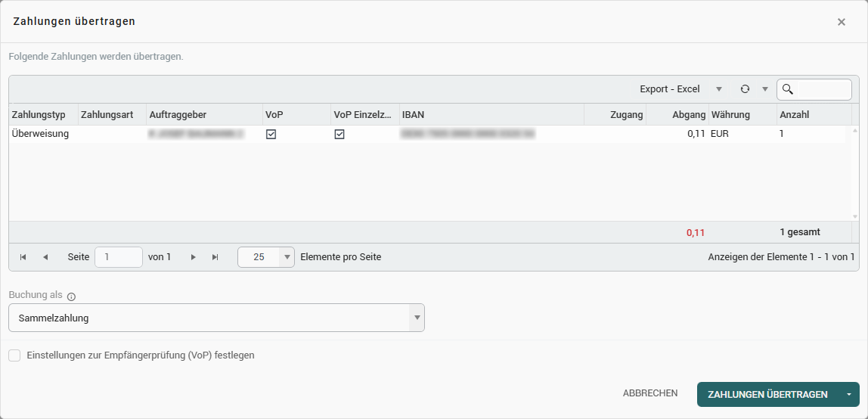Click the ABBRECHEN button
Screen dimensions: 868x419
[x=650, y=393]
